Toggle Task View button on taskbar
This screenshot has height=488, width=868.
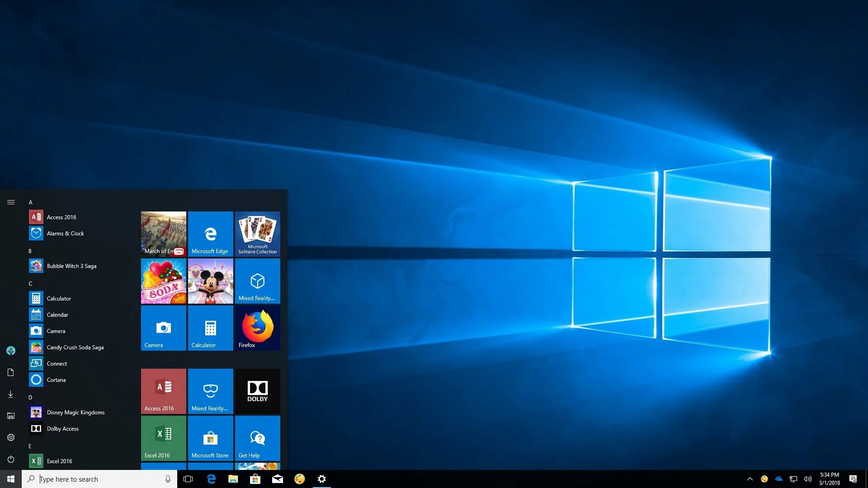[188, 479]
